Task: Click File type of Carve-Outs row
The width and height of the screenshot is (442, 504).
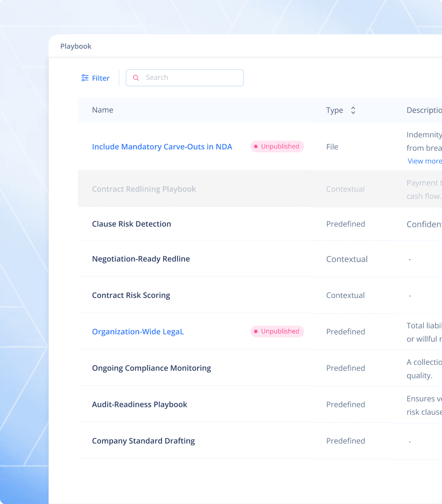Action: tap(332, 147)
